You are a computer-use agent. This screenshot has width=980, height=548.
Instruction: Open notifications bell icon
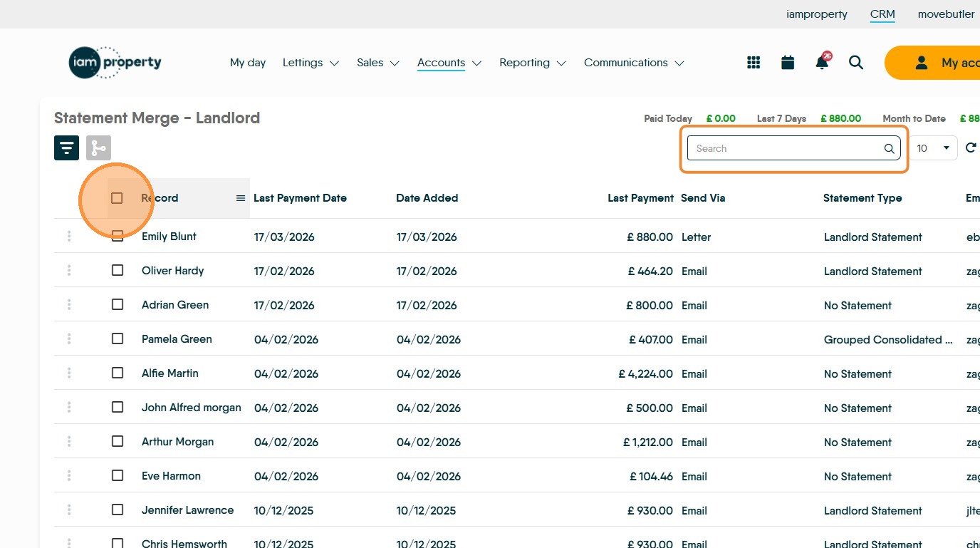point(822,62)
